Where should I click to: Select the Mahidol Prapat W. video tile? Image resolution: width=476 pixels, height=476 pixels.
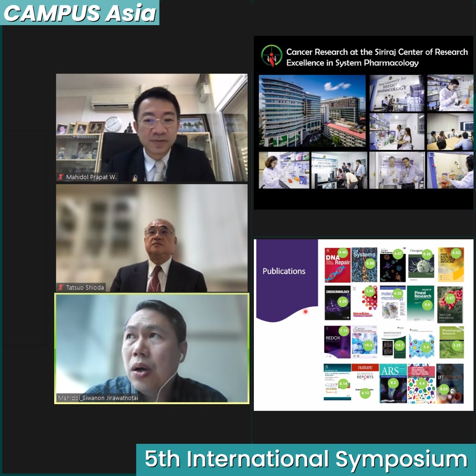pos(152,127)
